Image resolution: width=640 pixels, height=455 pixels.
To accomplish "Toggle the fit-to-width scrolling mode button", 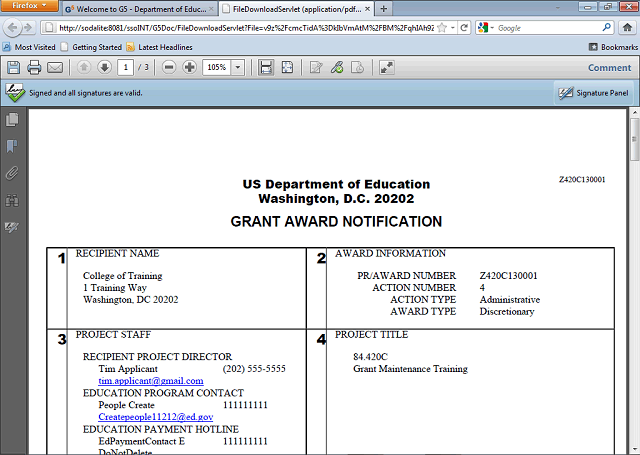I will pyautogui.click(x=266, y=67).
